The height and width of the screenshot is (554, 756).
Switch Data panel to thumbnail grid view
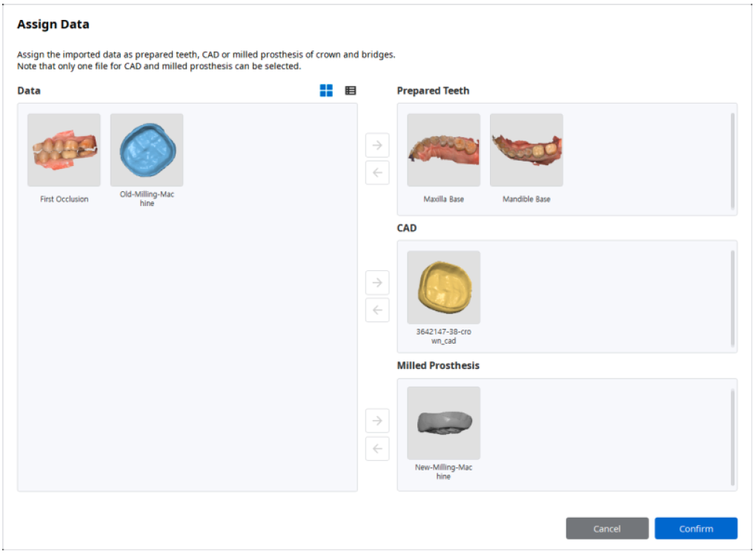click(x=326, y=90)
